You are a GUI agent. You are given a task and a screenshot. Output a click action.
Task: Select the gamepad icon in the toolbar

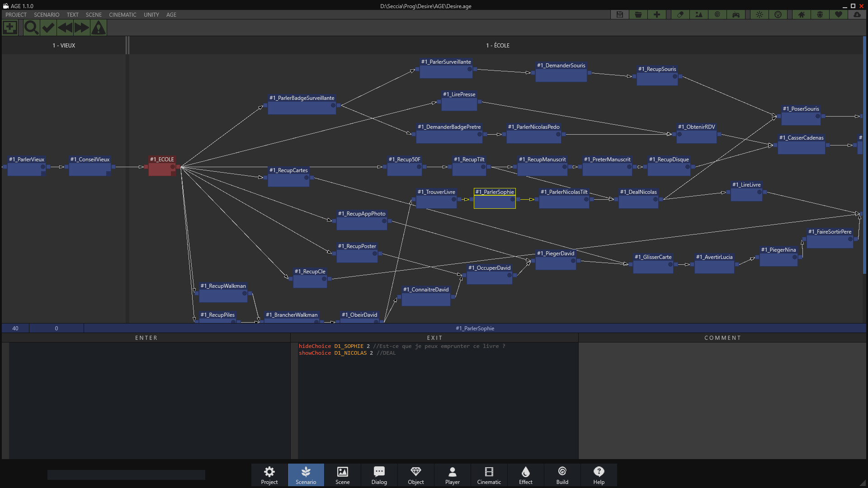point(736,14)
